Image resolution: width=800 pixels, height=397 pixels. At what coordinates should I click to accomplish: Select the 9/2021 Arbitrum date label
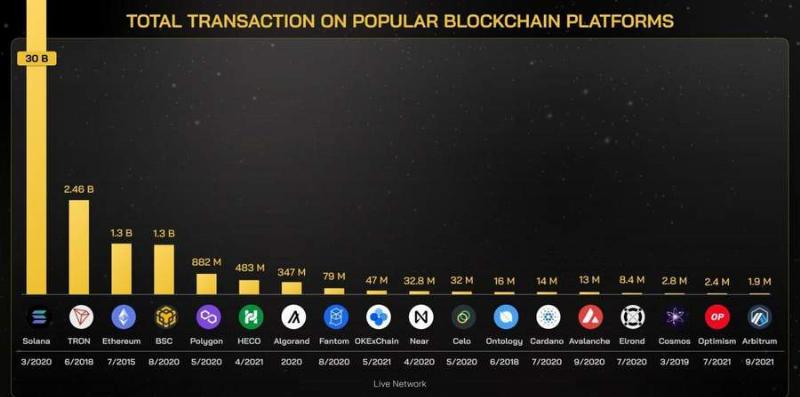click(759, 362)
